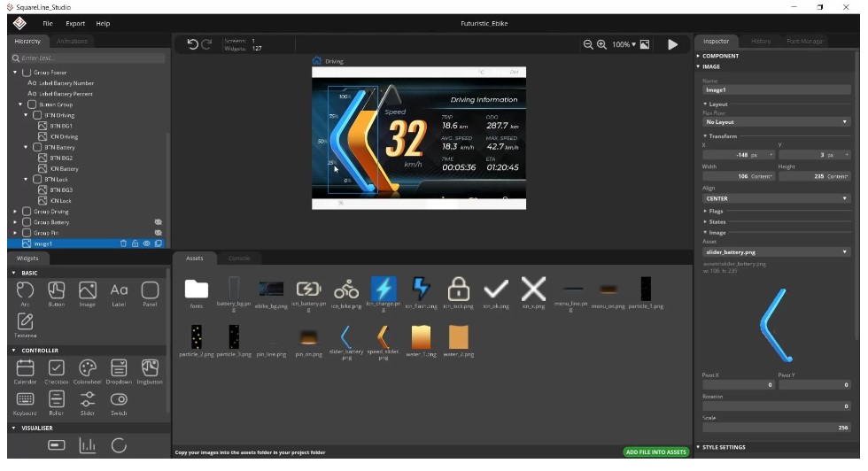Viewport: 868px width, 471px height.
Task: Switch to the Console tab
Action: point(239,259)
